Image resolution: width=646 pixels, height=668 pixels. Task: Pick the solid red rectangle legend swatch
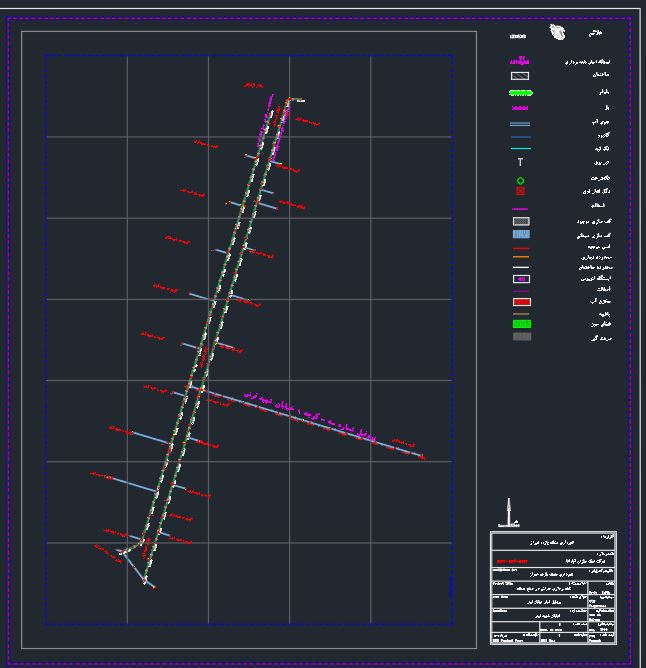coord(521,301)
